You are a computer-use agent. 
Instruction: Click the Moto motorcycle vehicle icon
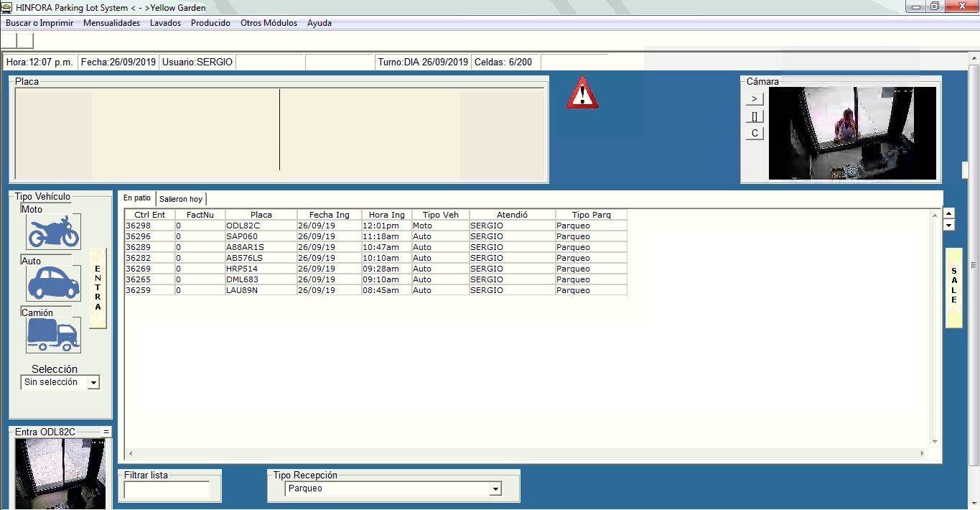click(x=53, y=231)
